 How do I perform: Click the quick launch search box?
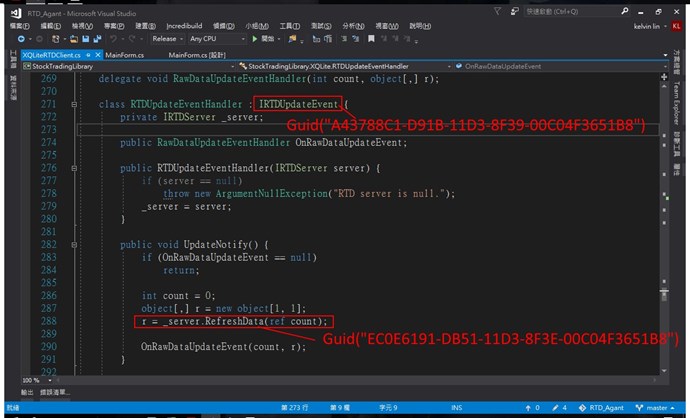555,11
